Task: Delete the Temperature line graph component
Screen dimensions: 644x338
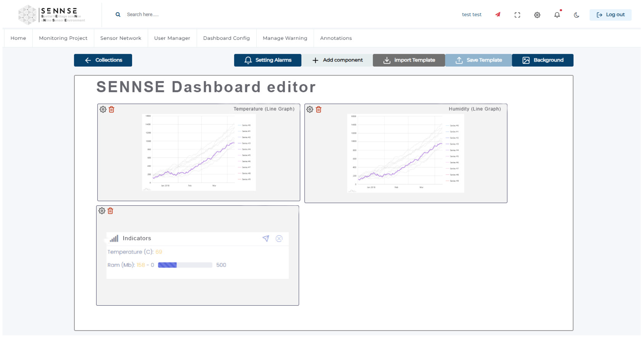Action: coord(112,109)
